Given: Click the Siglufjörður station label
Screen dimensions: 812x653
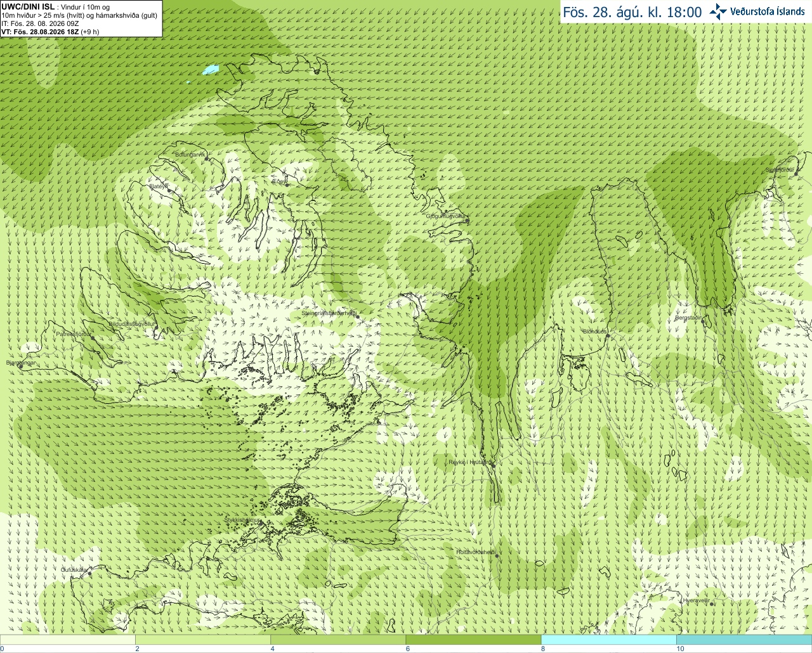Looking at the screenshot, I should [780, 170].
